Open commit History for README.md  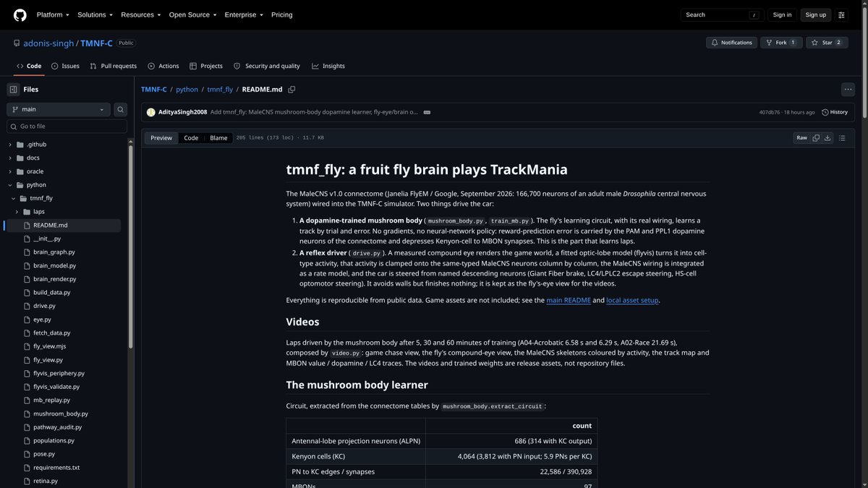[834, 112]
